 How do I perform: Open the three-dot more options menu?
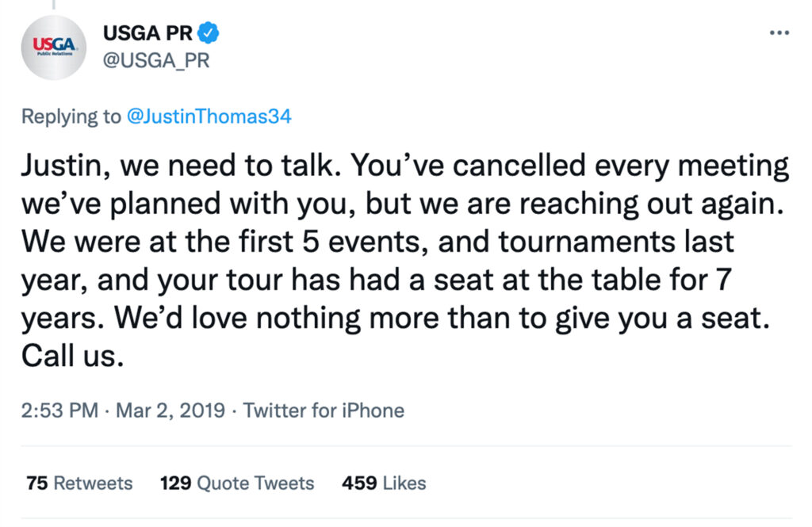coord(779,33)
